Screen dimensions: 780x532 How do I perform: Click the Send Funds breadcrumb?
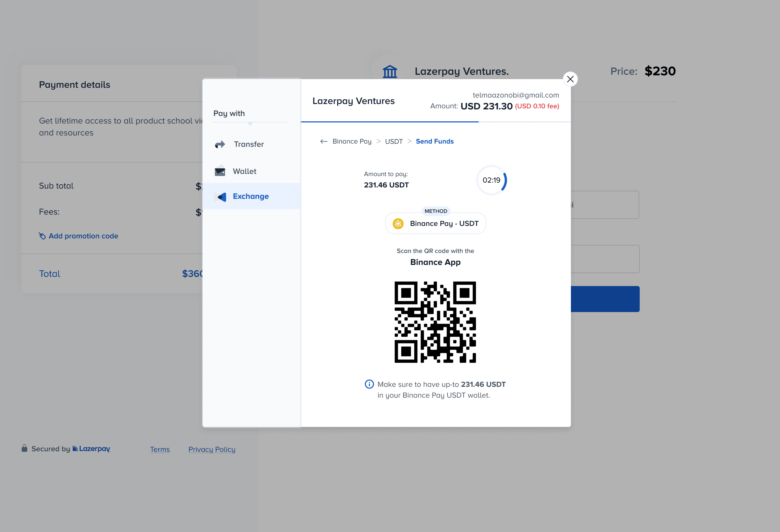[x=435, y=141]
